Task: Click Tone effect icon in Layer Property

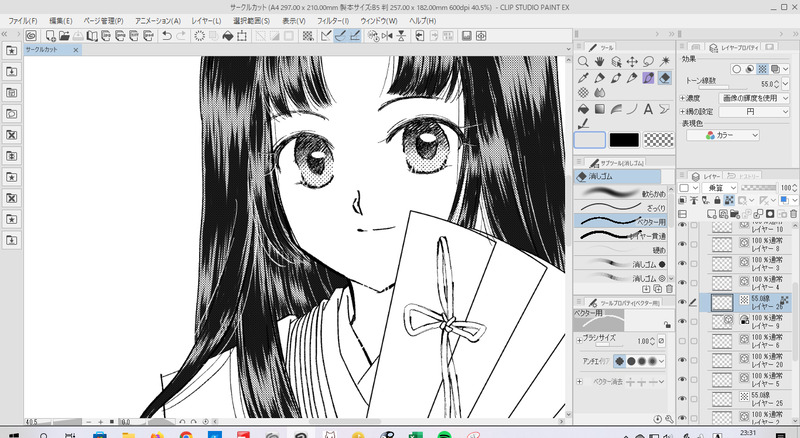Action: click(762, 69)
